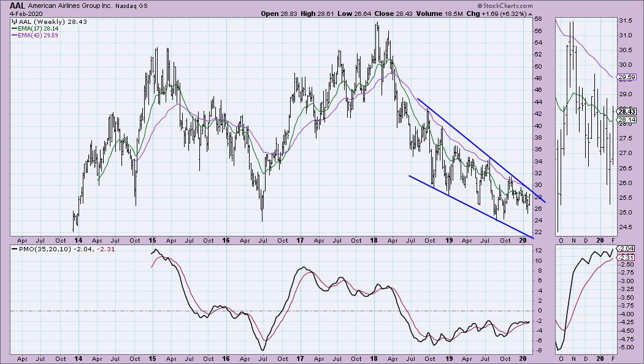Viewport: 644px width, 364px height.
Task: Click the 24.5 label on the zoomed price axis
Action: [626, 227]
